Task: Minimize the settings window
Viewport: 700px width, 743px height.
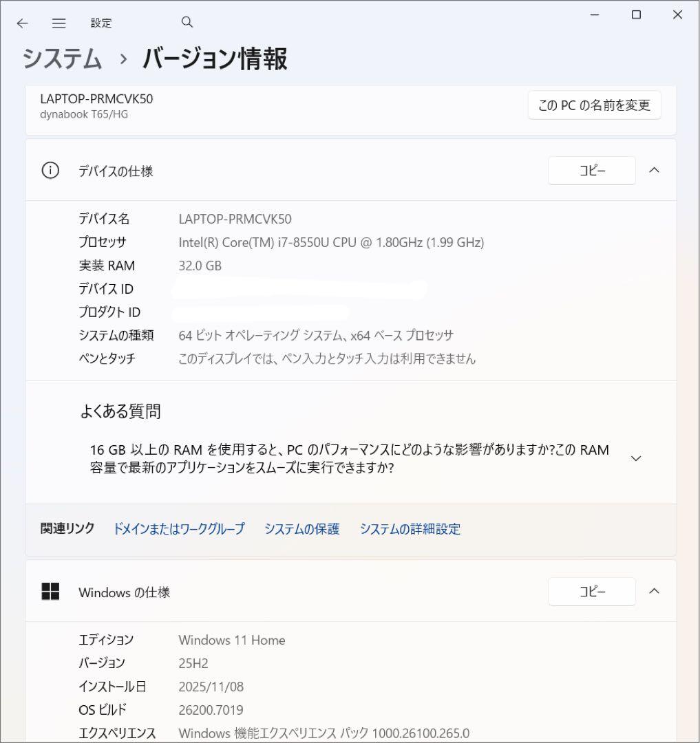Action: click(594, 15)
